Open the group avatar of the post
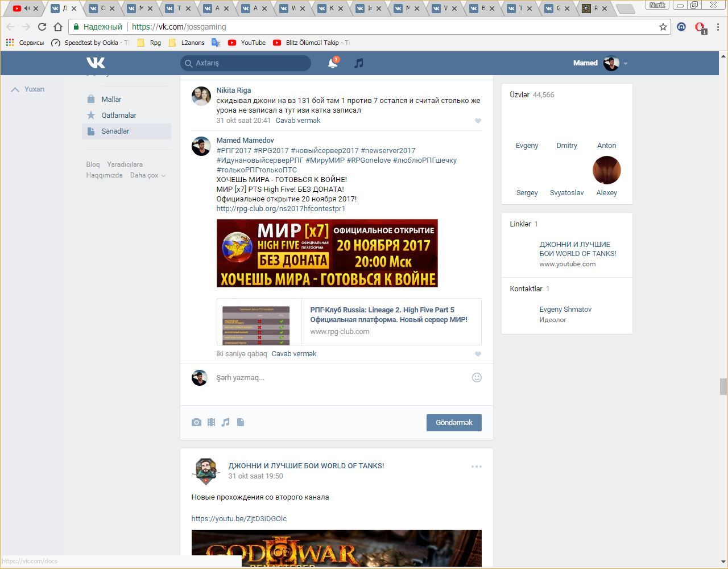 [x=205, y=471]
